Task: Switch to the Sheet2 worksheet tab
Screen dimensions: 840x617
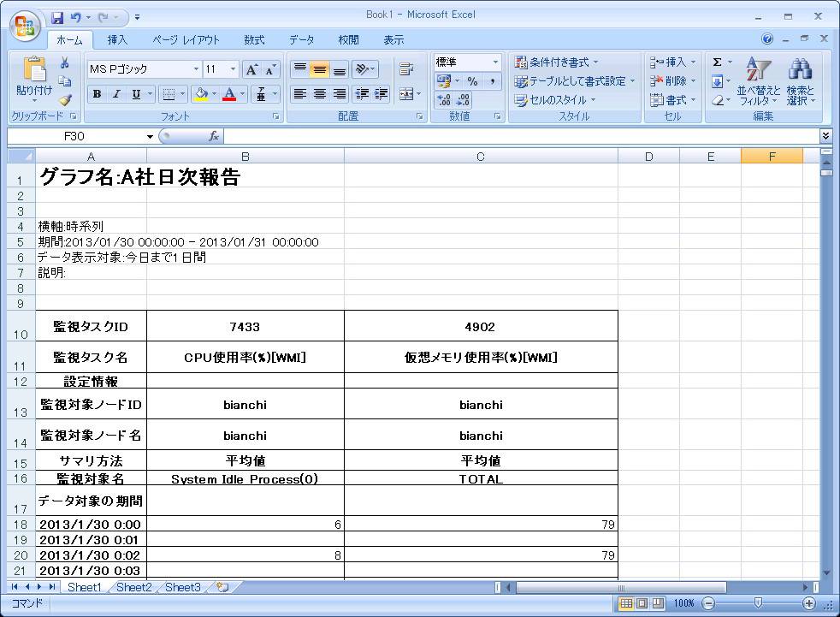Action: coord(134,587)
